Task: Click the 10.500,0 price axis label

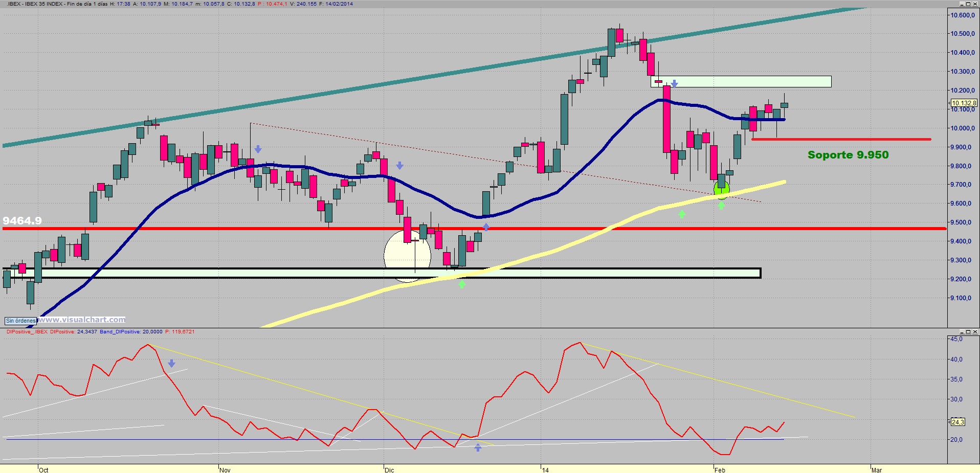Action: coord(963,34)
